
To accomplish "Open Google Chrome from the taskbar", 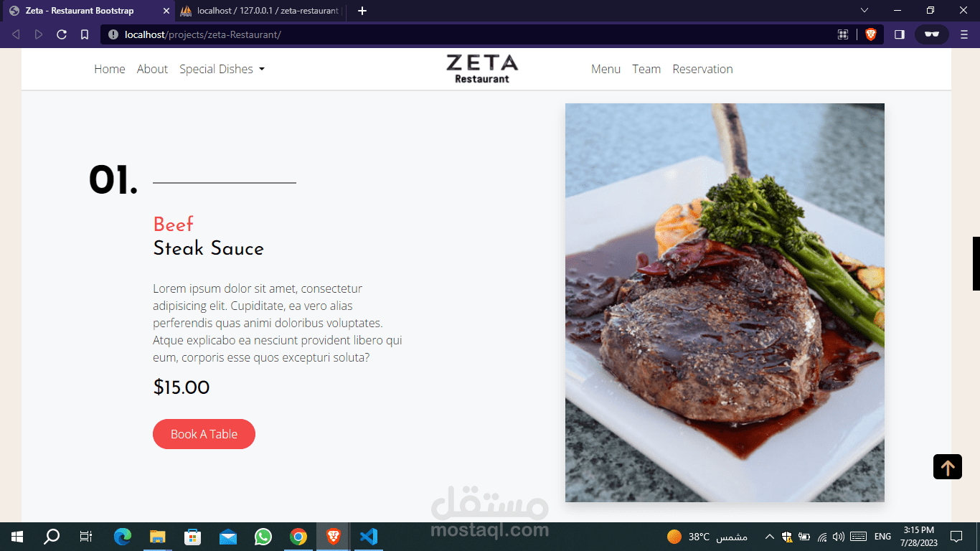I will (298, 537).
